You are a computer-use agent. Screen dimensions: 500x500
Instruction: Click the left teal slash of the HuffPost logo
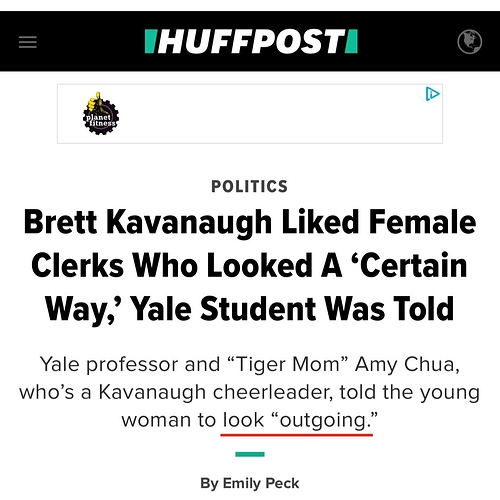point(150,41)
